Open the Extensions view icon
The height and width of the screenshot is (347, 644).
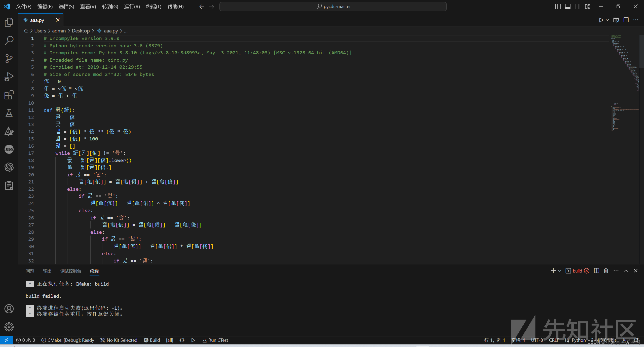click(9, 95)
